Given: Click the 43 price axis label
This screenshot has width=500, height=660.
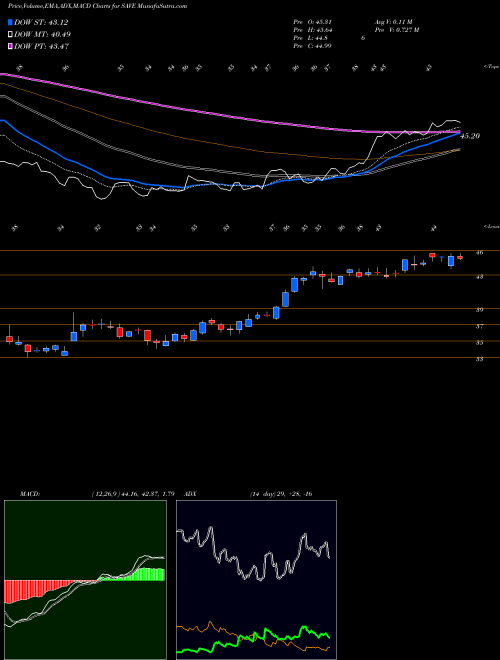Looking at the screenshot, I should [x=480, y=277].
